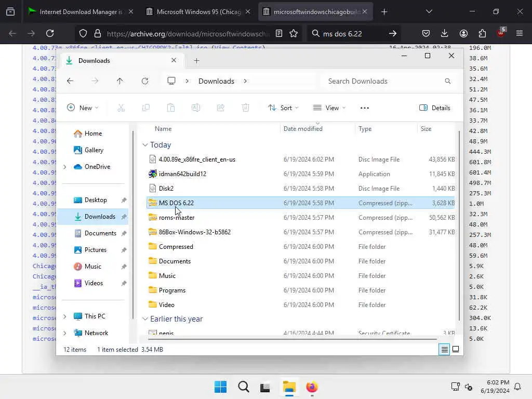Sort by the Date modified column header
This screenshot has height=399, width=532.
pyautogui.click(x=303, y=129)
